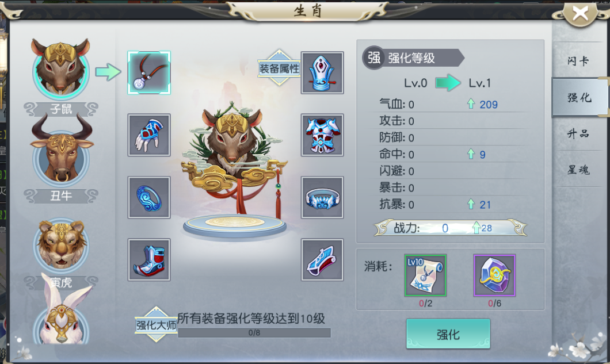Click the Lv10 scroll consumable item
610x364 pixels.
pos(425,275)
